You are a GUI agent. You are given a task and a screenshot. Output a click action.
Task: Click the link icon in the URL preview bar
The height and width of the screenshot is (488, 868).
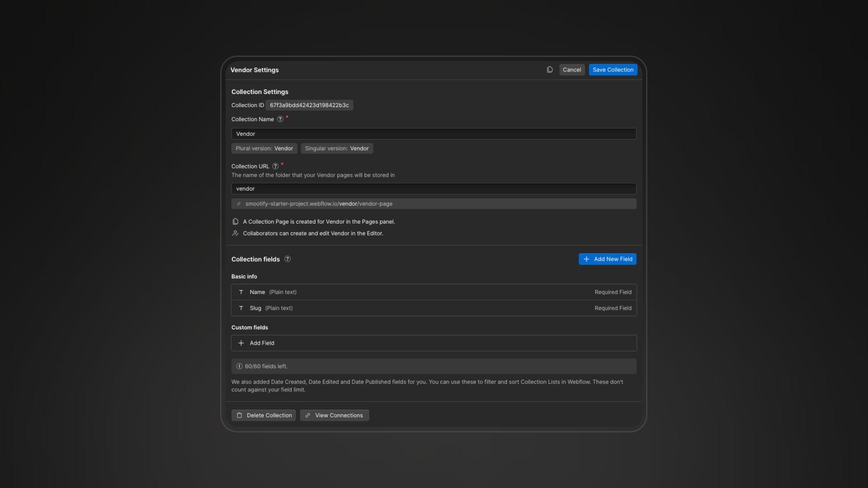(239, 204)
